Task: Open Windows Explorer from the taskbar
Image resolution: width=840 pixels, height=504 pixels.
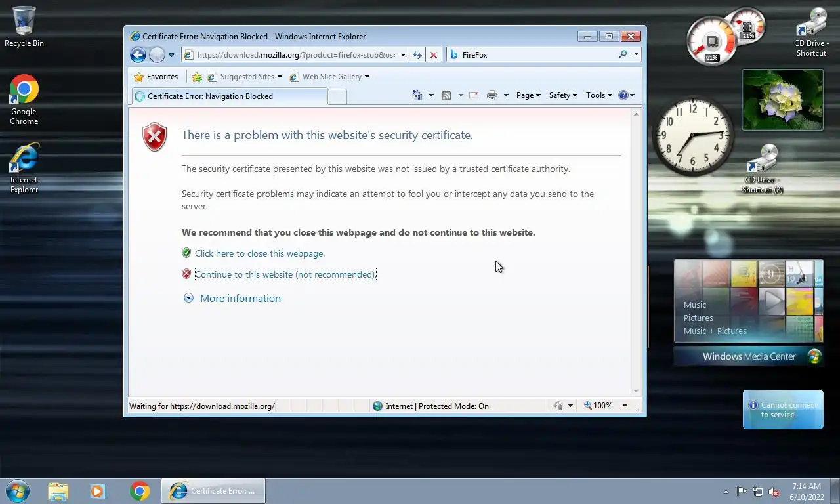Action: tap(58, 491)
